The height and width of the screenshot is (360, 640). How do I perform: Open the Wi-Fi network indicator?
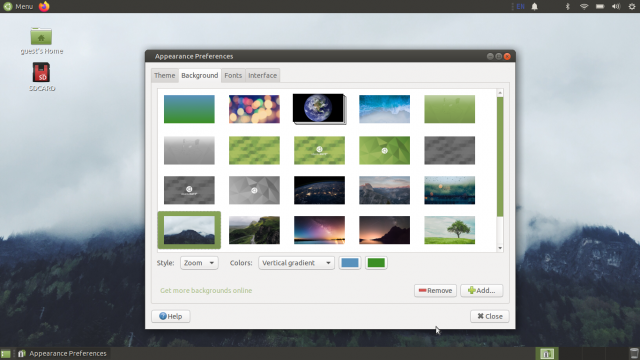tap(584, 6)
